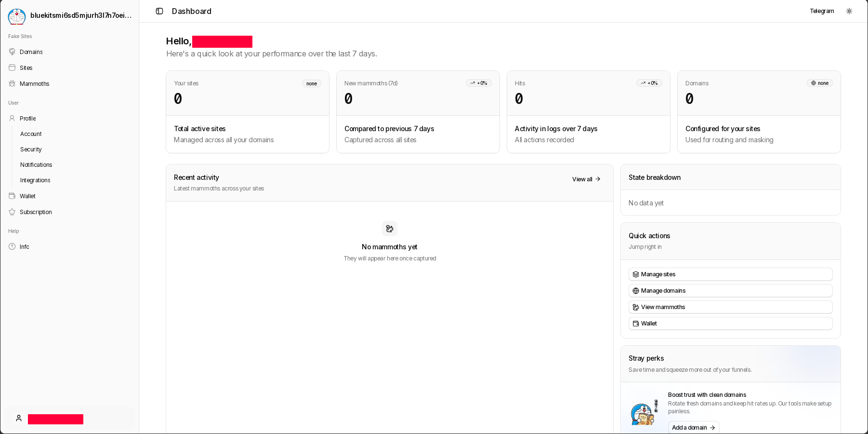Click the mammoth icon on View mammoths
This screenshot has width=868, height=434.
pos(636,307)
